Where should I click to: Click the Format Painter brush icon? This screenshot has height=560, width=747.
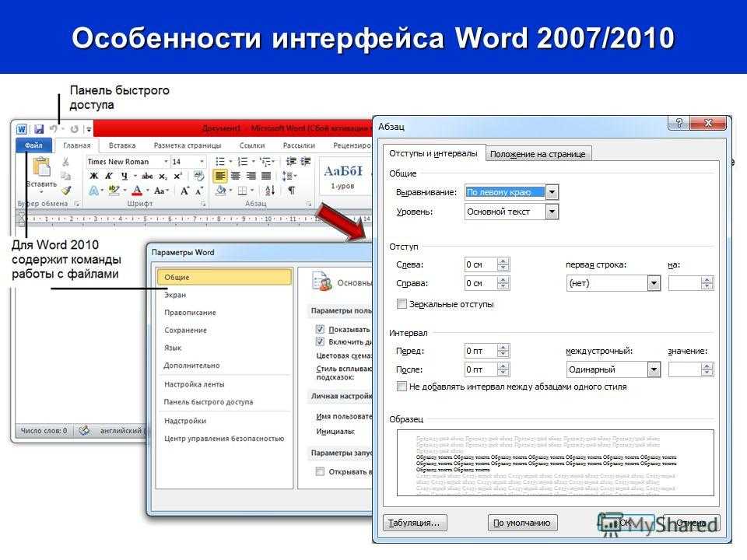pyautogui.click(x=65, y=191)
